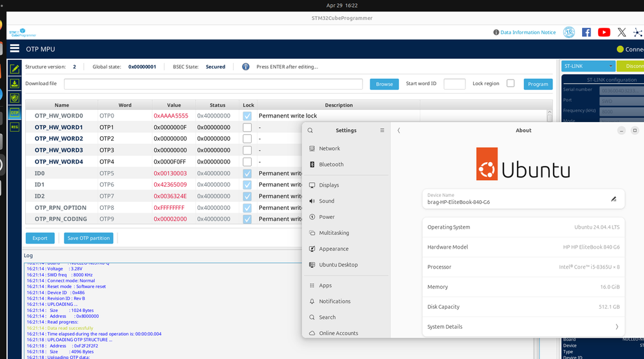This screenshot has height=359, width=644.
Task: Open Search settings
Action: click(x=347, y=317)
